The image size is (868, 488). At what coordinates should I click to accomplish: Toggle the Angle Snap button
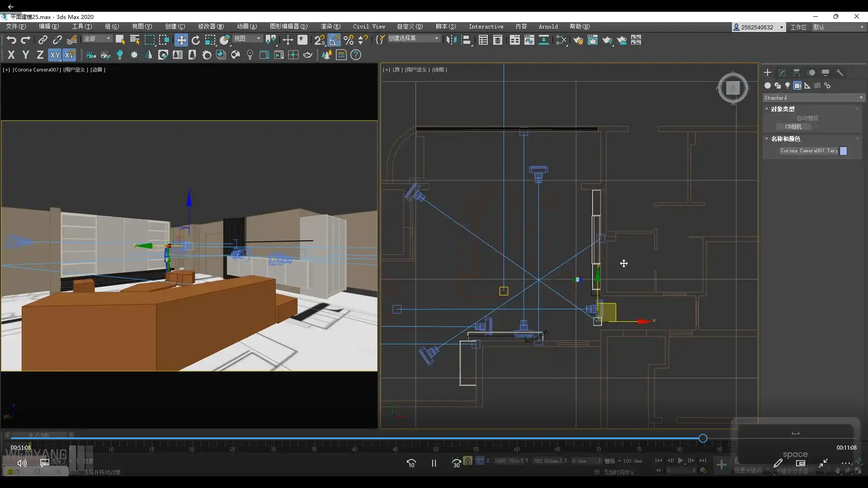point(334,40)
